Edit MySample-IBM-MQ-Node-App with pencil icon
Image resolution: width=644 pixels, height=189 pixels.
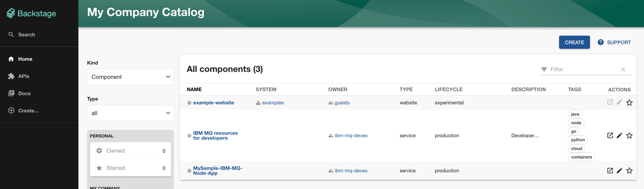click(619, 171)
